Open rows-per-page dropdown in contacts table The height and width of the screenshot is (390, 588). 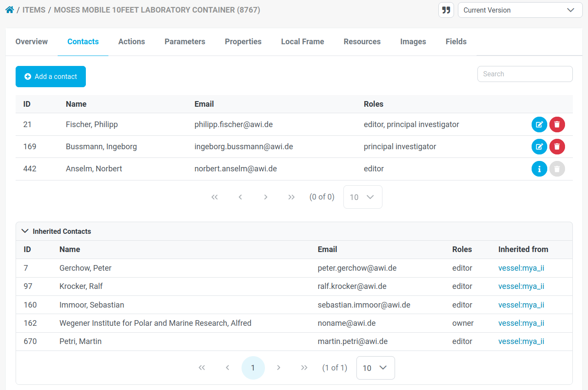click(x=363, y=197)
